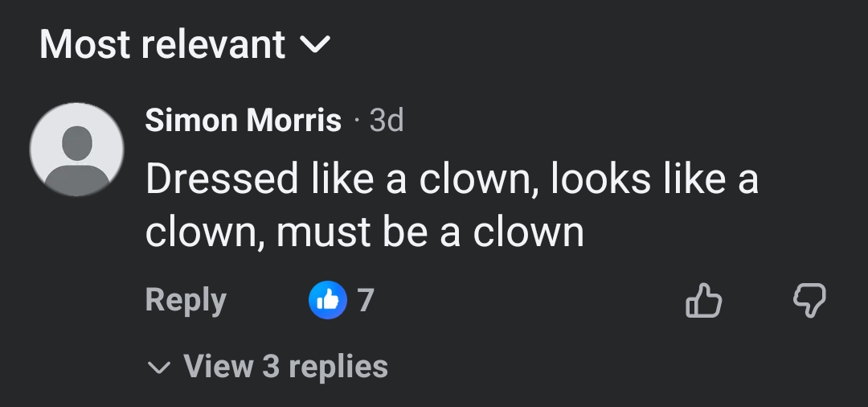This screenshot has width=868, height=407.
Task: Click the chevron next to Most relevant
Action: (313, 45)
